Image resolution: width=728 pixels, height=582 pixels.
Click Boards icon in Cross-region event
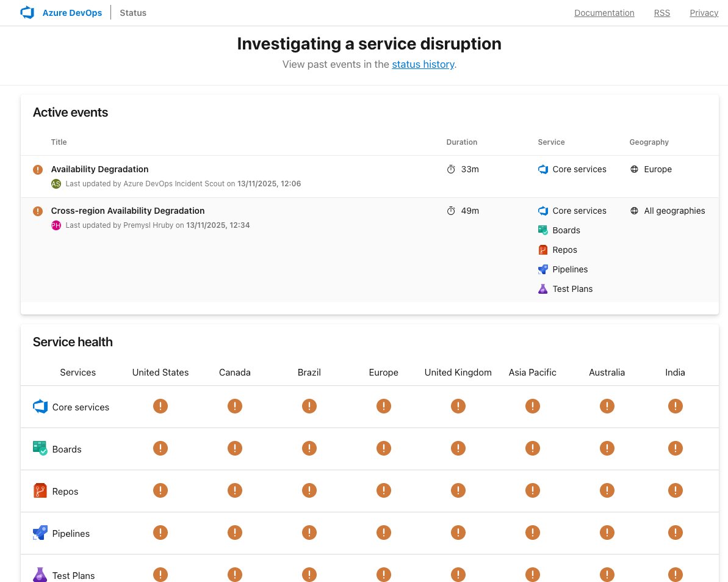[x=542, y=230]
